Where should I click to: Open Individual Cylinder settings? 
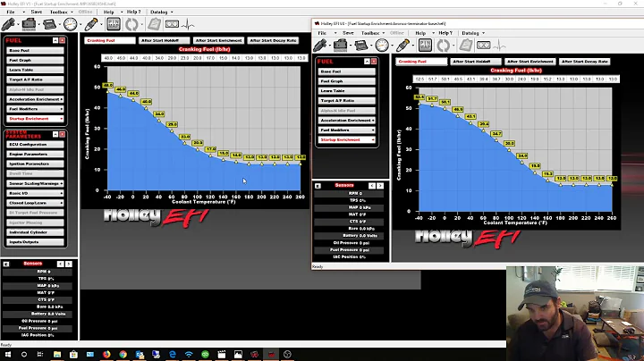(x=35, y=232)
